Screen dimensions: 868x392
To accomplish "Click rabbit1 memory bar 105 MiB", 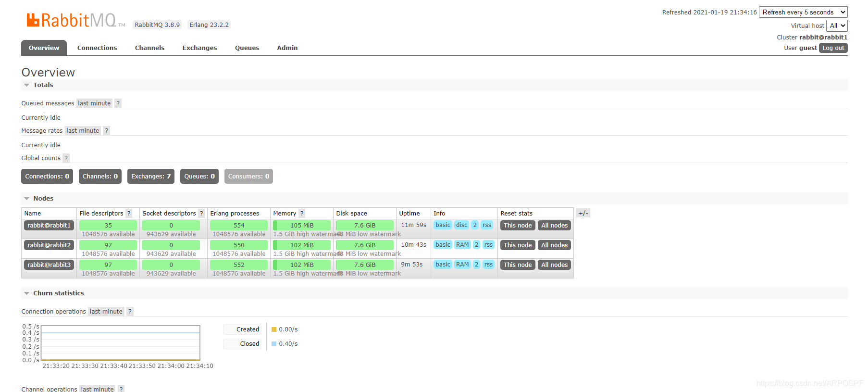I will coord(302,225).
